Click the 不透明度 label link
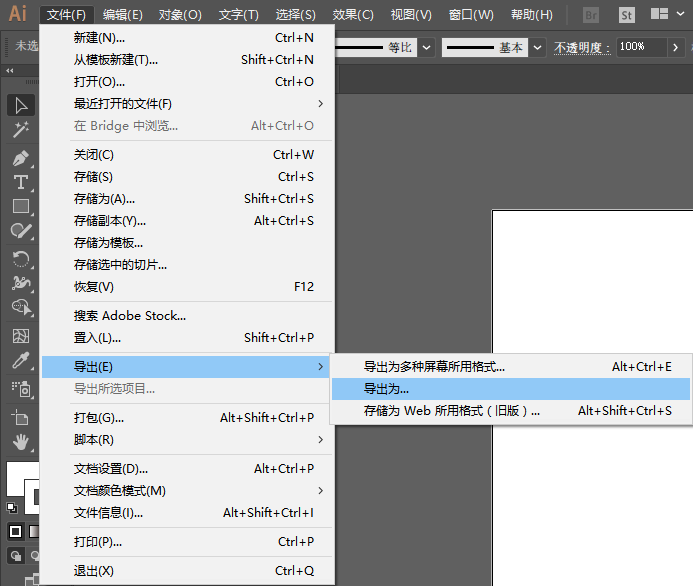The height and width of the screenshot is (586, 693). pyautogui.click(x=582, y=47)
